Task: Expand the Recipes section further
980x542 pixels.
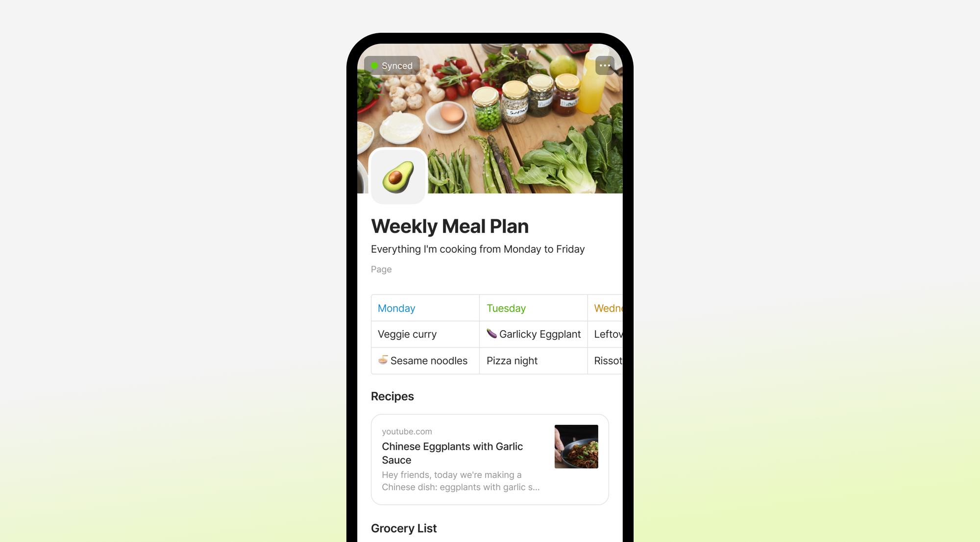Action: [392, 396]
